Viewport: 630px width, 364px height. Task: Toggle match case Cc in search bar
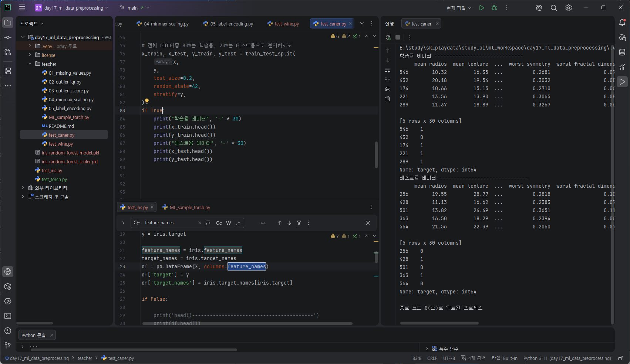(x=219, y=223)
